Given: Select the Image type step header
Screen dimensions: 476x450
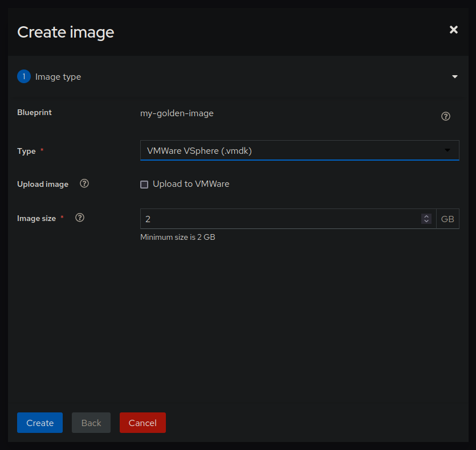Looking at the screenshot, I should click(59, 76).
